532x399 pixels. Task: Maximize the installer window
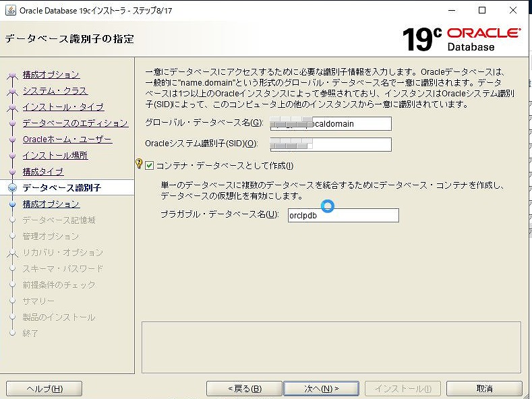[482, 10]
